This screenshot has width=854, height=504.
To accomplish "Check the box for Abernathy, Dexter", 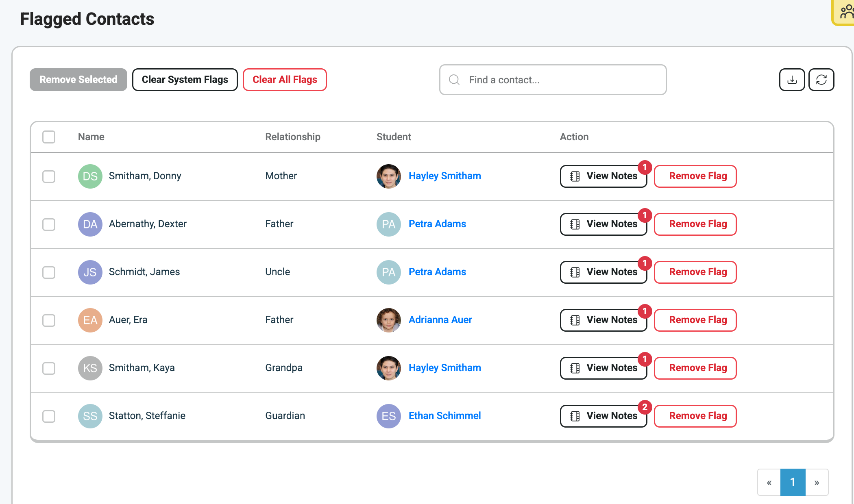I will 49,224.
